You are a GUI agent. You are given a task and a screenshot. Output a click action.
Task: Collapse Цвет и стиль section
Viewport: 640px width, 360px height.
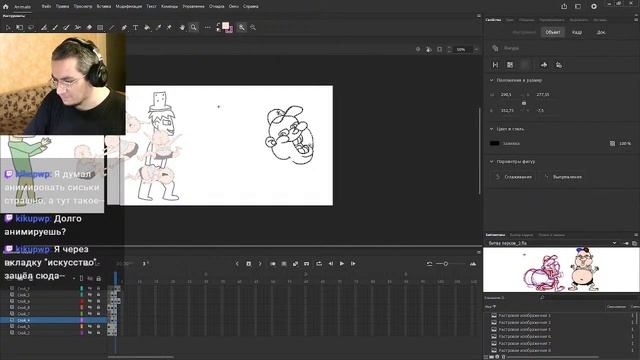coord(491,129)
